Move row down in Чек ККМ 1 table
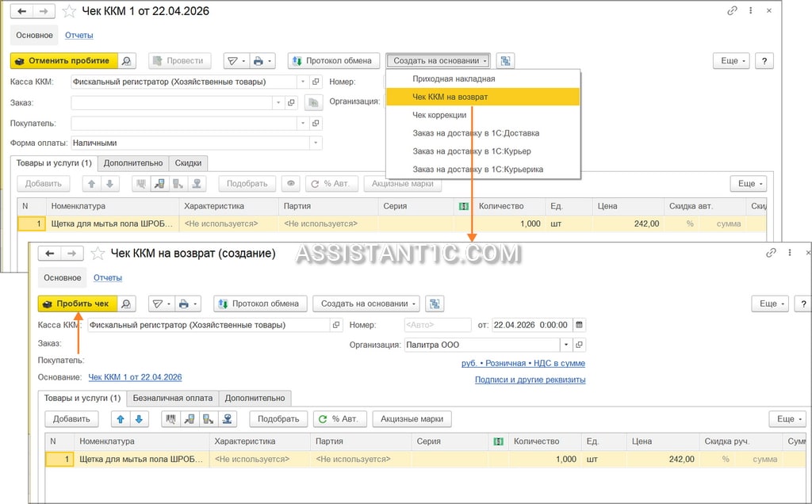 point(109,184)
